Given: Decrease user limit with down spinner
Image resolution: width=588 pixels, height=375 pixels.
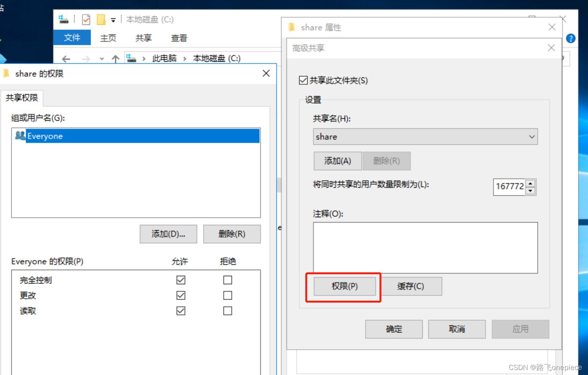Looking at the screenshot, I should [x=531, y=191].
